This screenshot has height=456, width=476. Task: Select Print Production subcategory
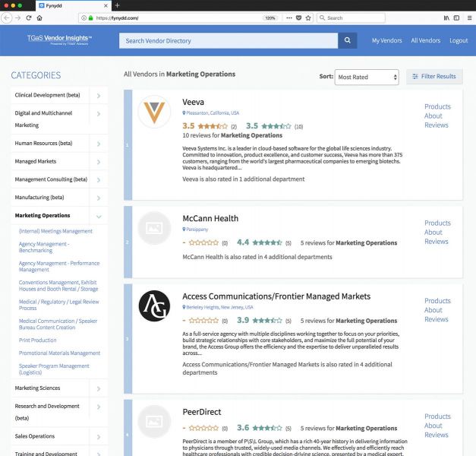(x=38, y=340)
